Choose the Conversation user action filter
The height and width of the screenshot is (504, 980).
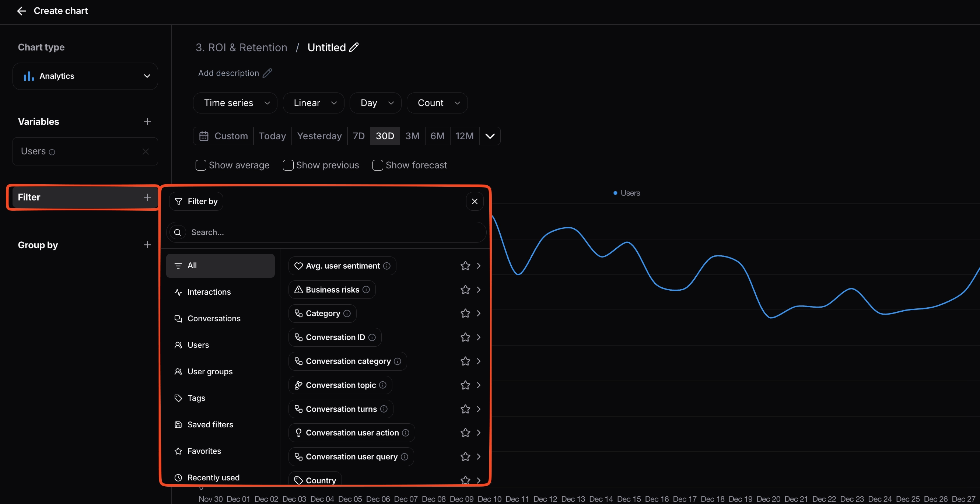(352, 433)
